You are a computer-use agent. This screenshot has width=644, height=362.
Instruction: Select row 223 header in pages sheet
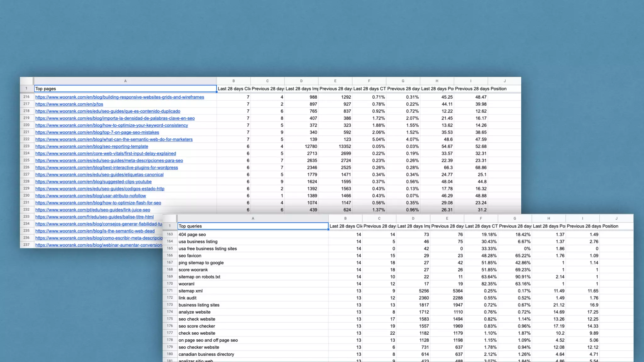(x=26, y=146)
